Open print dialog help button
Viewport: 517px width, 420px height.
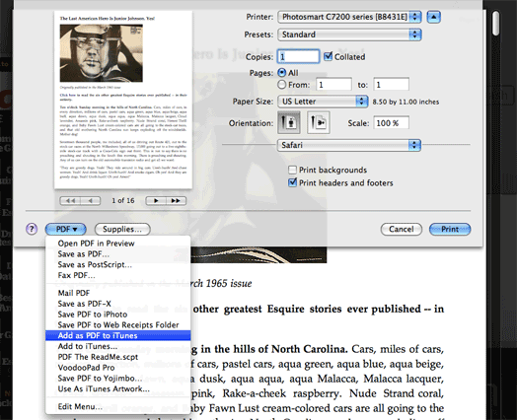pyautogui.click(x=32, y=229)
